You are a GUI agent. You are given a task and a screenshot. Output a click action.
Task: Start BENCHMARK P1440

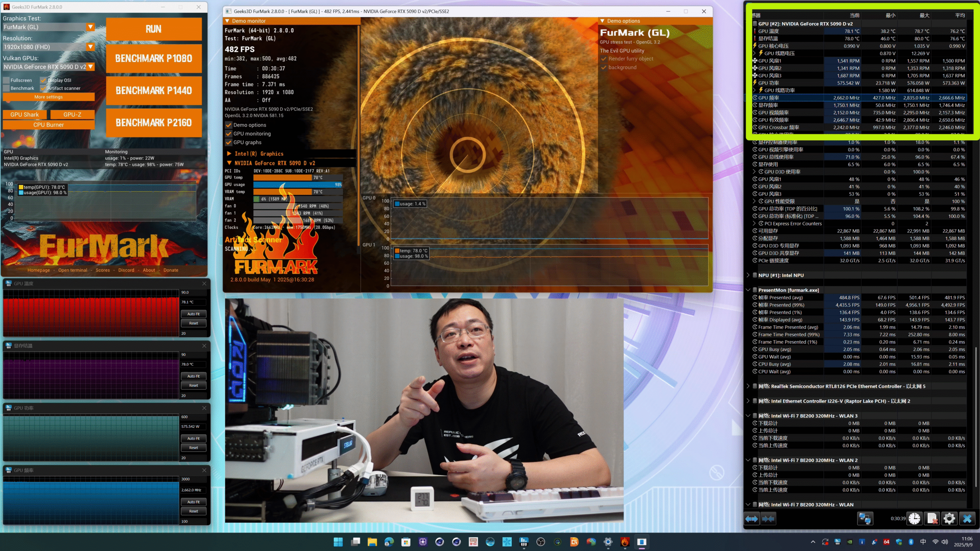[x=154, y=91]
